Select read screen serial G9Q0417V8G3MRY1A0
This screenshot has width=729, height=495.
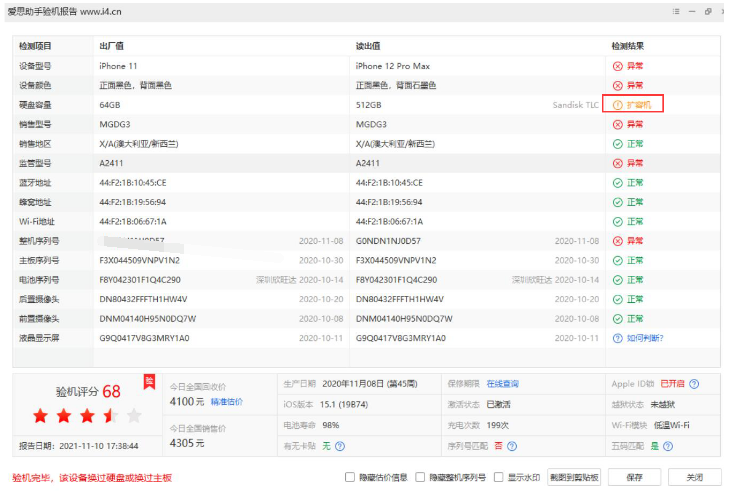click(401, 338)
